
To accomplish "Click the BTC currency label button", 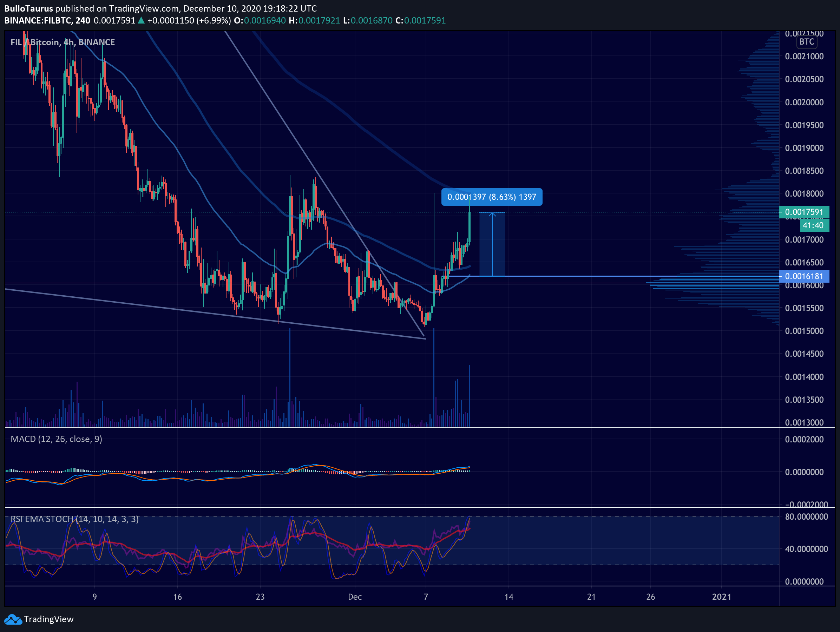I will [x=807, y=42].
